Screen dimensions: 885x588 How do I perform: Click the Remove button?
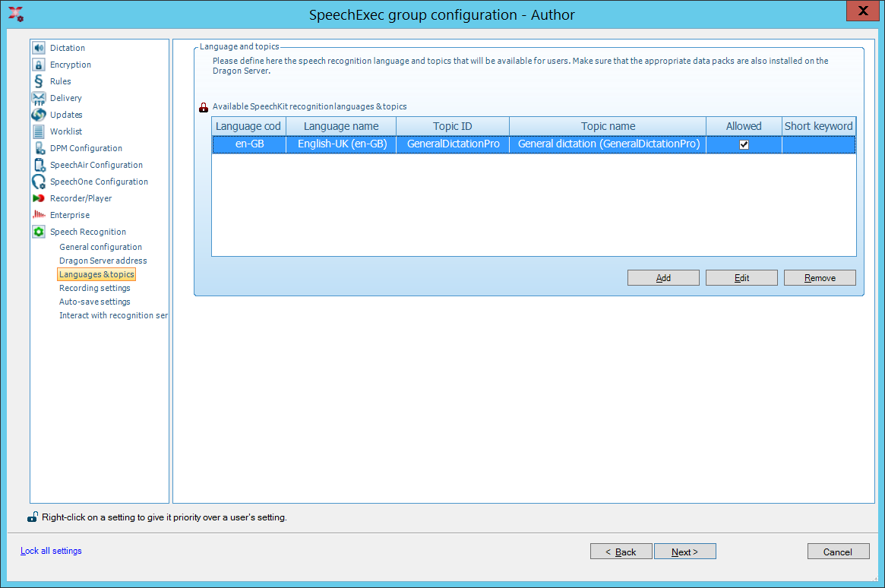click(820, 277)
